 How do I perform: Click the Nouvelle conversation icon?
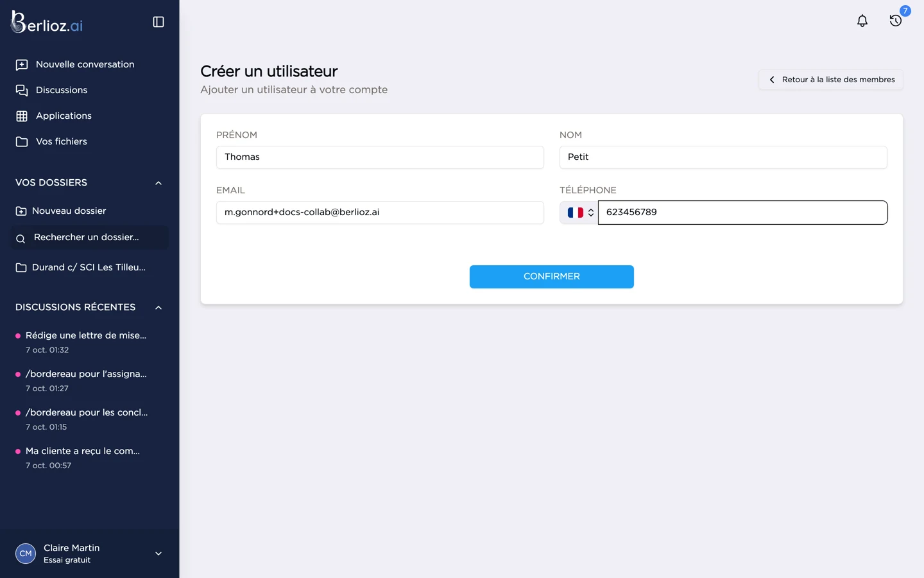pos(22,65)
